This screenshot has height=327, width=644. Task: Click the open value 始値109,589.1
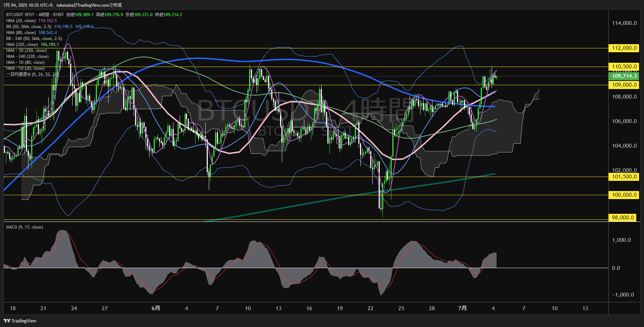click(x=80, y=15)
